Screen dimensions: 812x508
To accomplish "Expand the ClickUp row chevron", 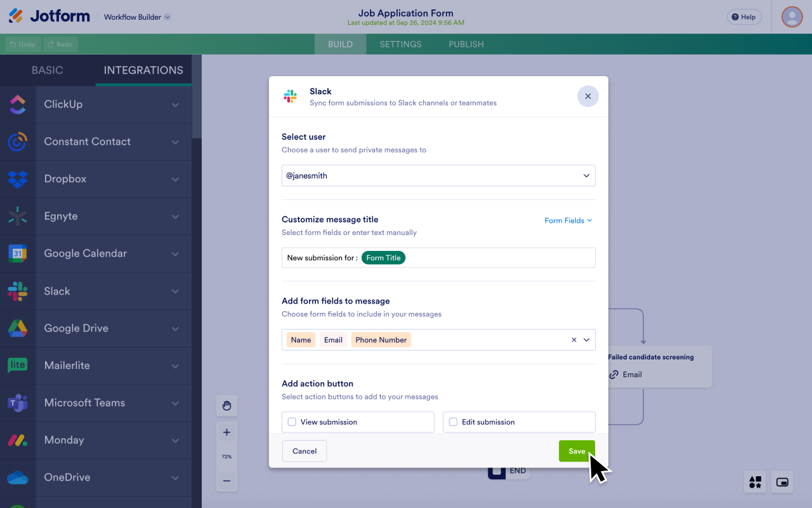I will point(175,105).
